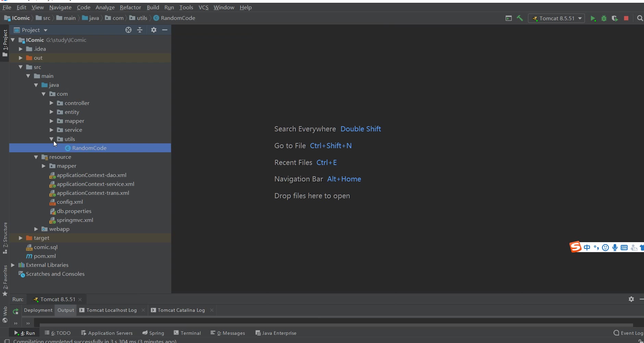Expand the controller package folder

point(51,103)
